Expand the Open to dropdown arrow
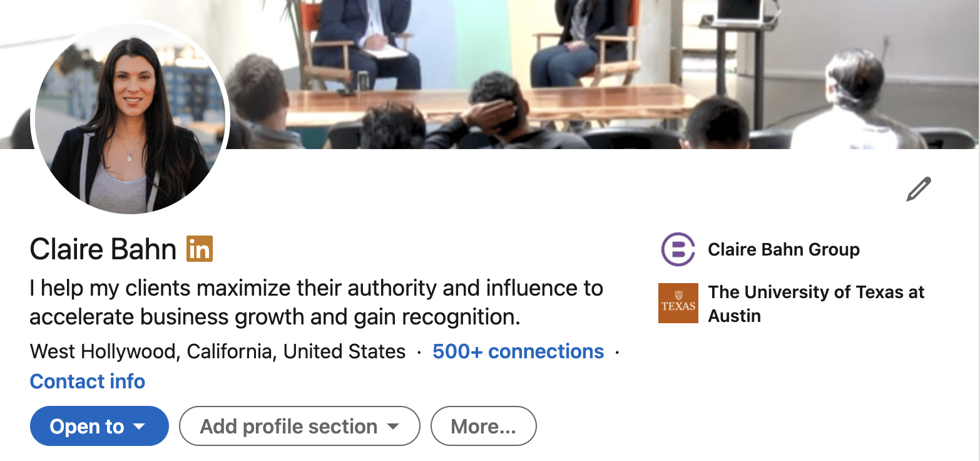The width and height of the screenshot is (980, 461). (139, 427)
